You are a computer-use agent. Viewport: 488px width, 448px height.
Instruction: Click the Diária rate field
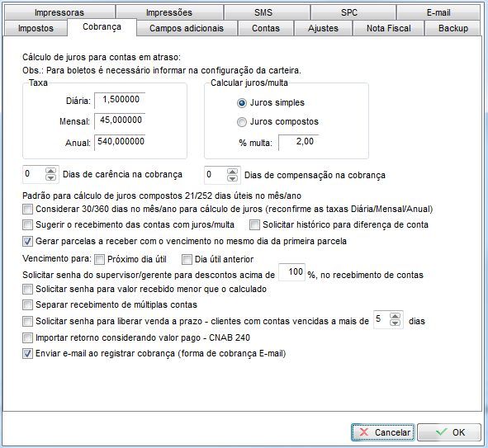(120, 100)
